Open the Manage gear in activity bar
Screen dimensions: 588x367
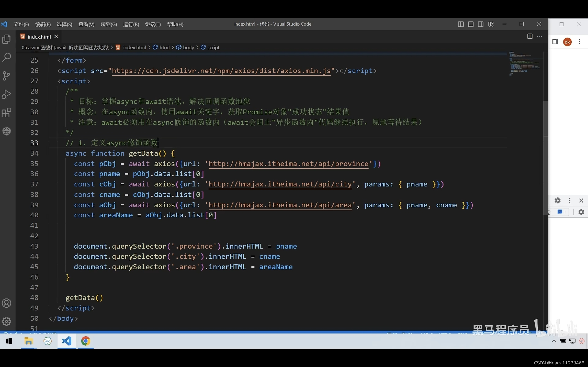(x=7, y=321)
